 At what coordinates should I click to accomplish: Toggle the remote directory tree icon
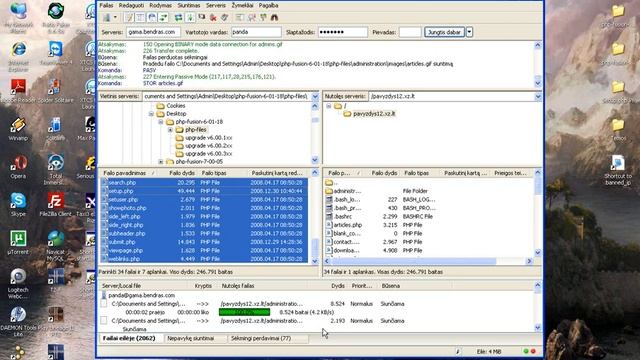[152, 18]
